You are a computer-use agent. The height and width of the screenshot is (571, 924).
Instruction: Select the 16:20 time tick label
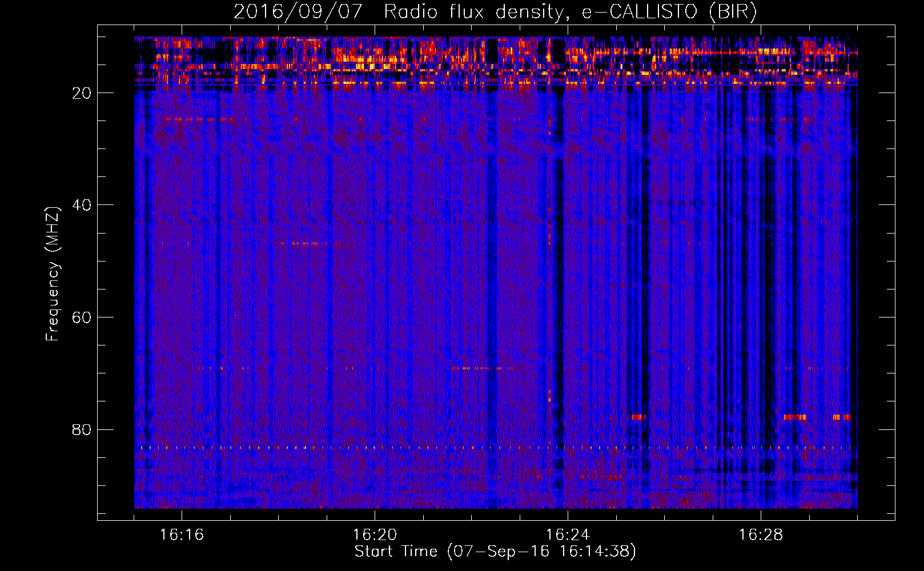point(375,535)
